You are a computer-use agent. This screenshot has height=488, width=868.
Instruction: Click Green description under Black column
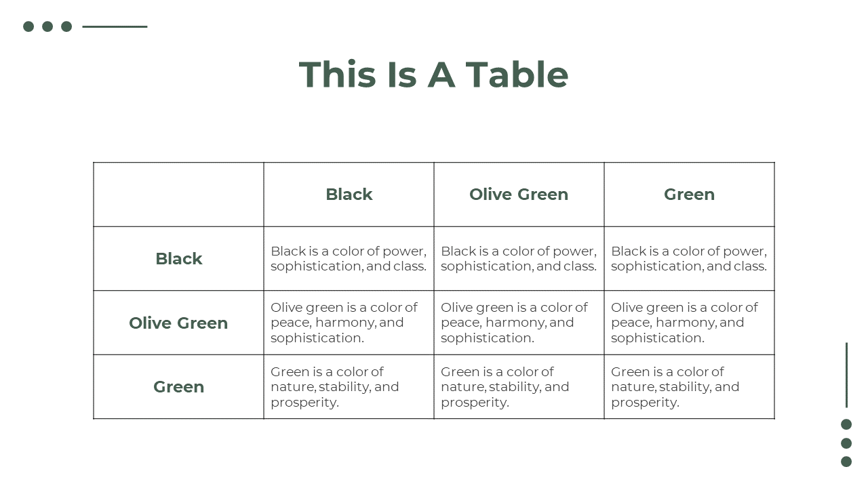[x=334, y=386]
